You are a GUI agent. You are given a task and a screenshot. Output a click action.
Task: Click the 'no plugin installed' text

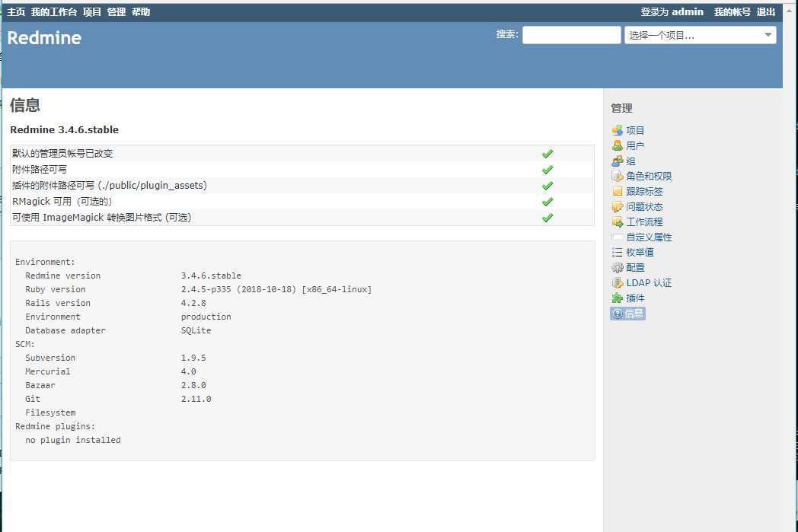click(x=73, y=440)
